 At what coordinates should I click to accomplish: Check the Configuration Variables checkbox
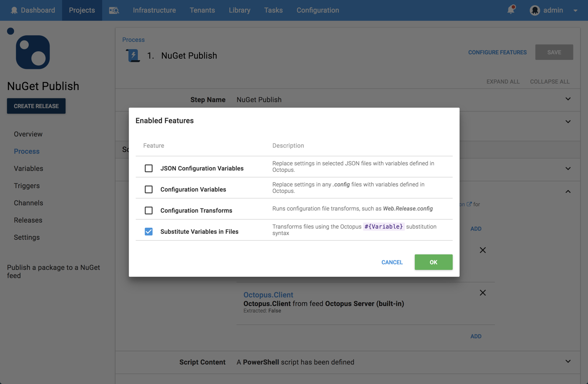tap(149, 189)
